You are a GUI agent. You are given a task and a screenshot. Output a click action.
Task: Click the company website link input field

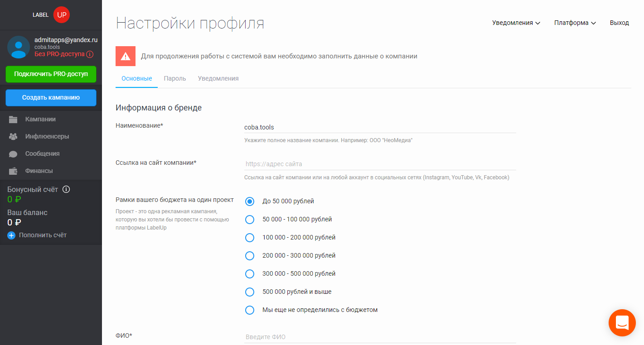[379, 164]
